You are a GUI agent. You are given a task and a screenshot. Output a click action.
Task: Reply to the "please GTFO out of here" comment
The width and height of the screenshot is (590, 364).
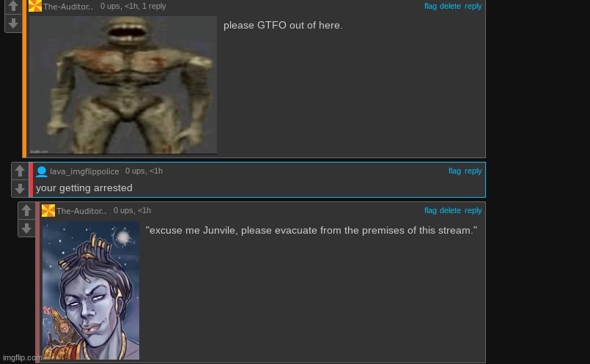tap(473, 6)
